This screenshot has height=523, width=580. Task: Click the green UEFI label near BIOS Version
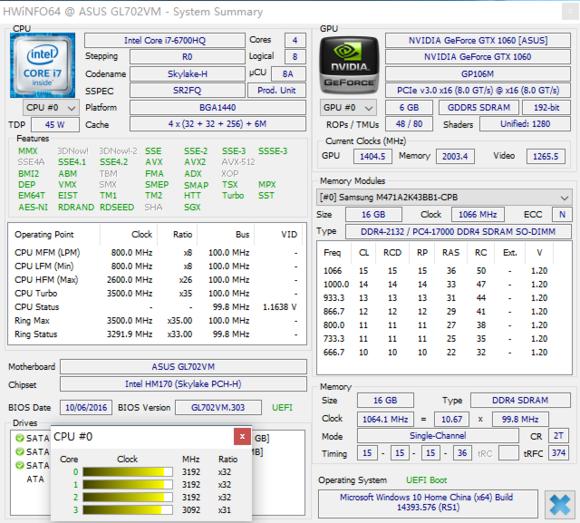tap(282, 408)
